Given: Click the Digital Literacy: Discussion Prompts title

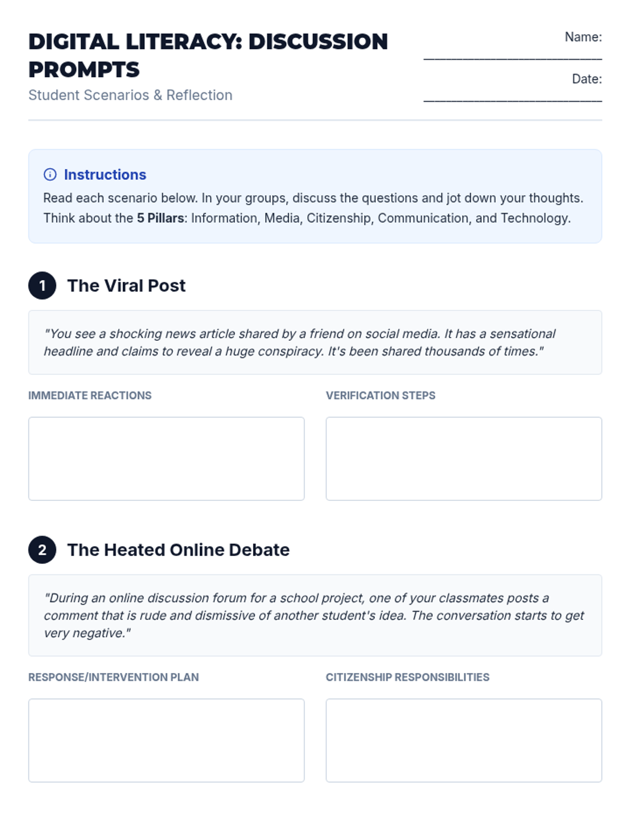Looking at the screenshot, I should (208, 55).
